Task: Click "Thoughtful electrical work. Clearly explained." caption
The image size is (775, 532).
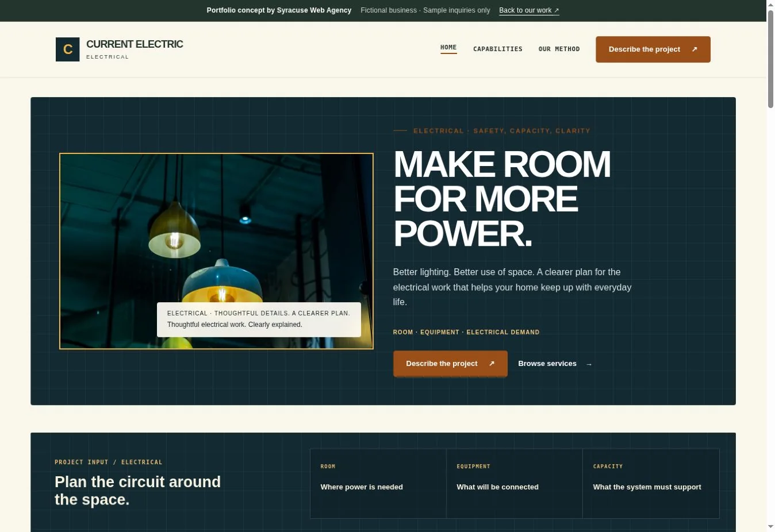Action: pyautogui.click(x=235, y=325)
